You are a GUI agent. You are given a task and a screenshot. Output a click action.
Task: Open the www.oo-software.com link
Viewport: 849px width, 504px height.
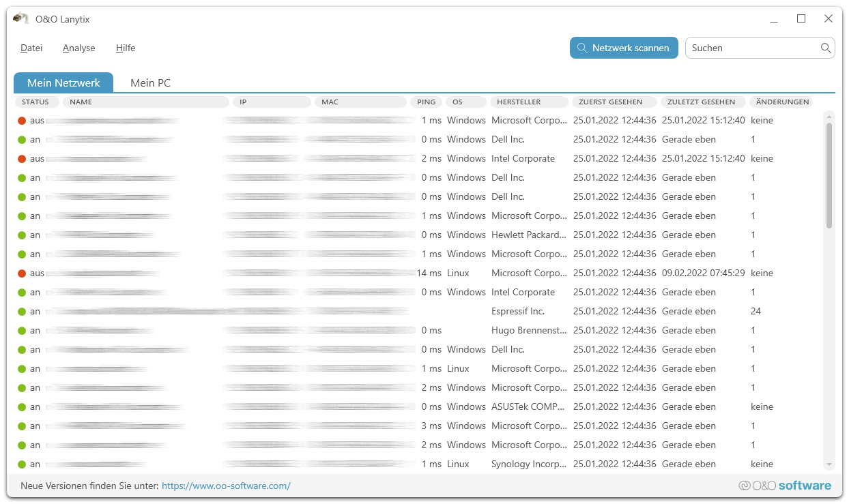pos(226,486)
